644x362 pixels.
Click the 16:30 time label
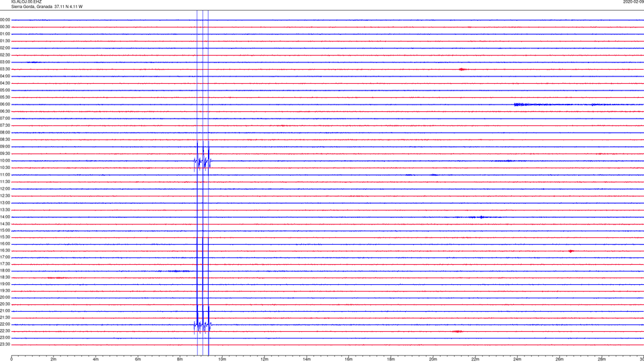pos(5,250)
